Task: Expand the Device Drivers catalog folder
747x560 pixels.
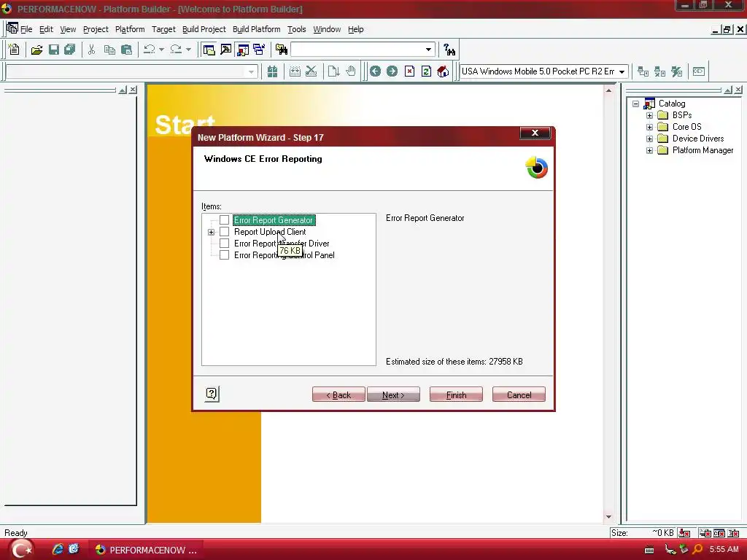Action: click(649, 139)
